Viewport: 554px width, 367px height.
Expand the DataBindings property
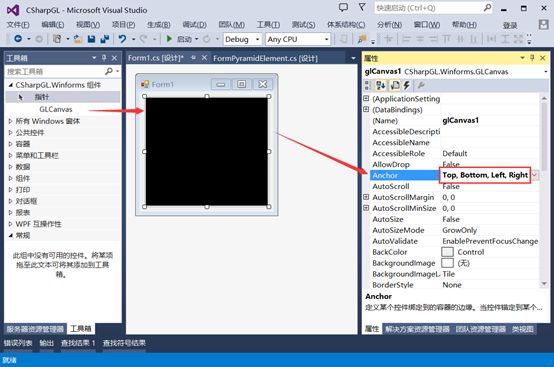[x=366, y=109]
